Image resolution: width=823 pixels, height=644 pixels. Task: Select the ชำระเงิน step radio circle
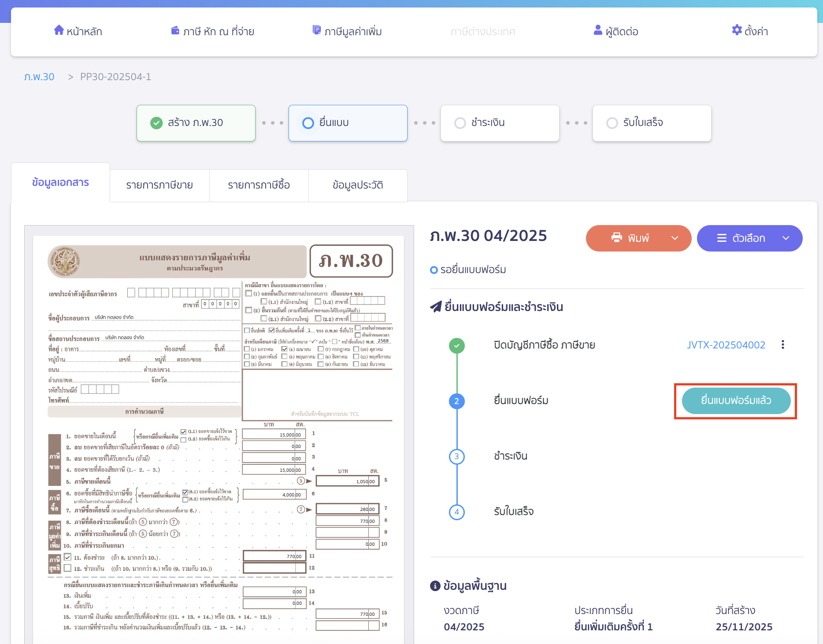click(460, 123)
